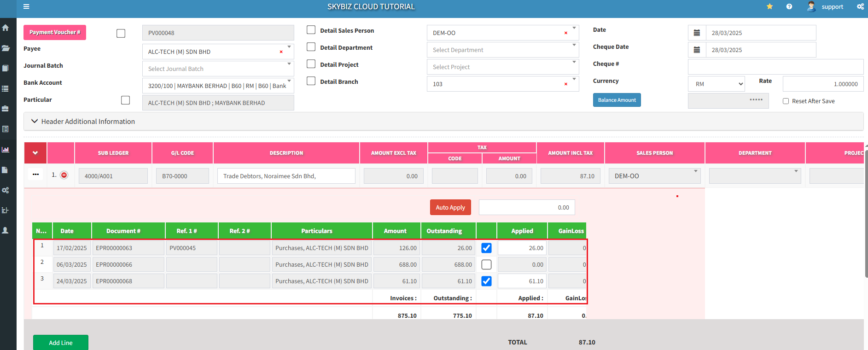Click the Auto Apply button
This screenshot has width=868, height=350.
(450, 207)
